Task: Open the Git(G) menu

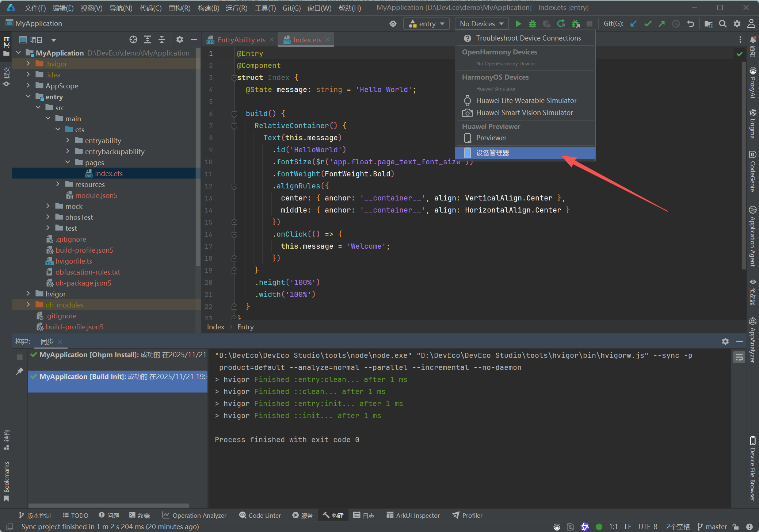Action: coord(291,8)
